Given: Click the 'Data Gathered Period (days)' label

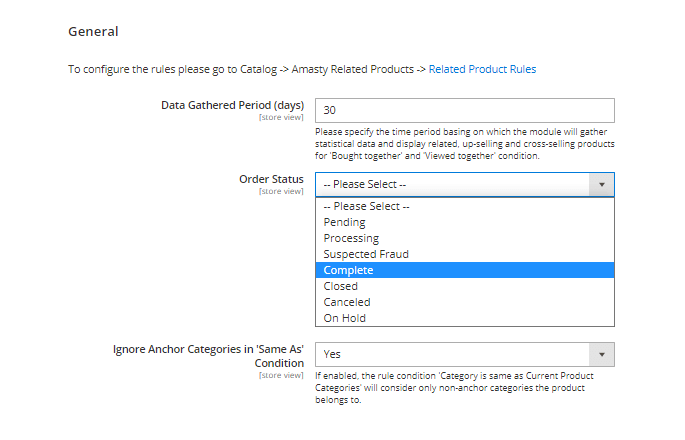Looking at the screenshot, I should (x=232, y=105).
